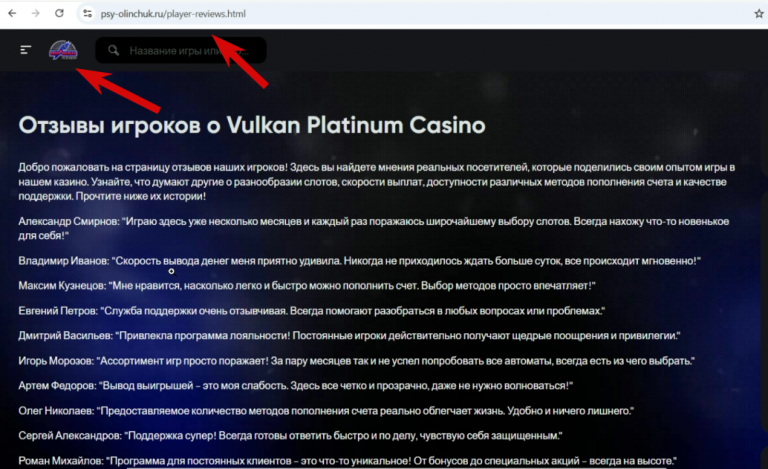Click Евгений Петров's support review
Screen dimensions: 768x469
pos(312,311)
